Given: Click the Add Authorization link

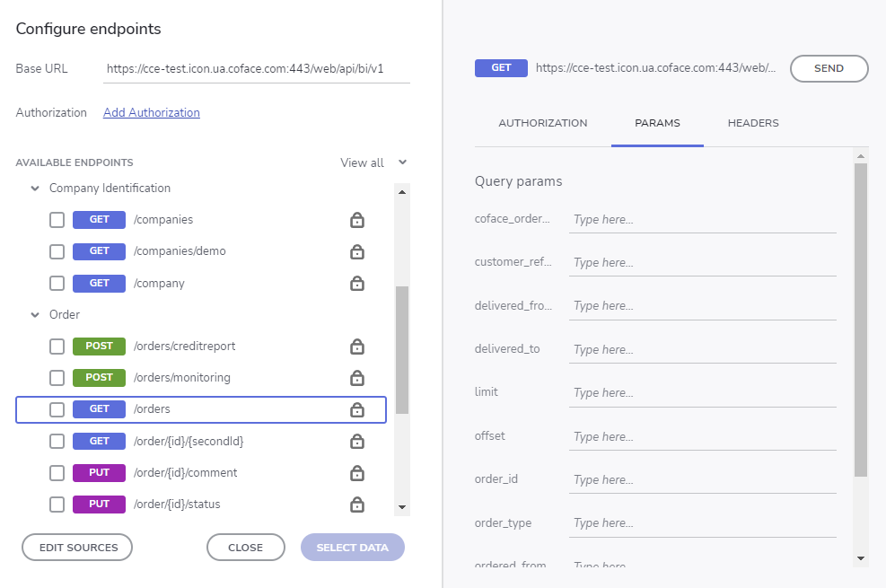Looking at the screenshot, I should (151, 112).
